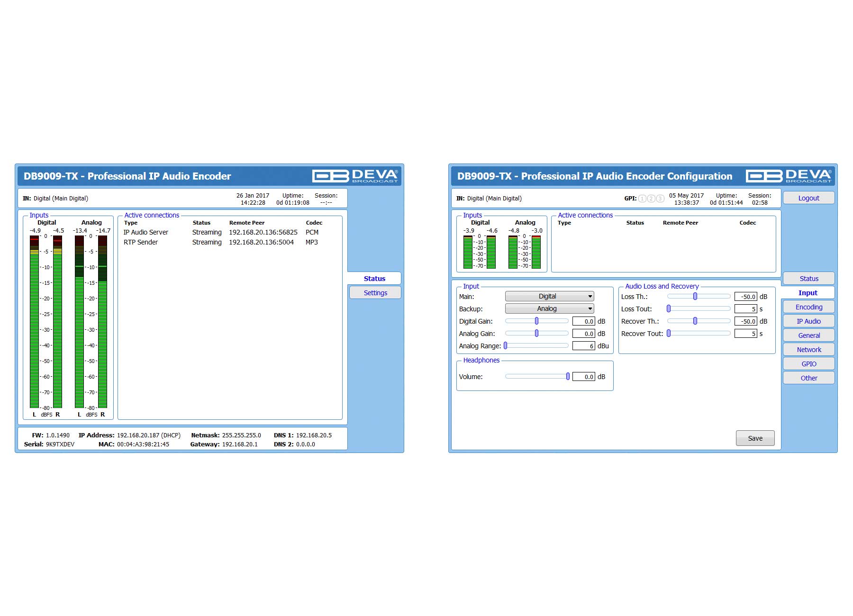This screenshot has height=616, width=853.
Task: Open the Encoding tab
Action: pyautogui.click(x=809, y=307)
